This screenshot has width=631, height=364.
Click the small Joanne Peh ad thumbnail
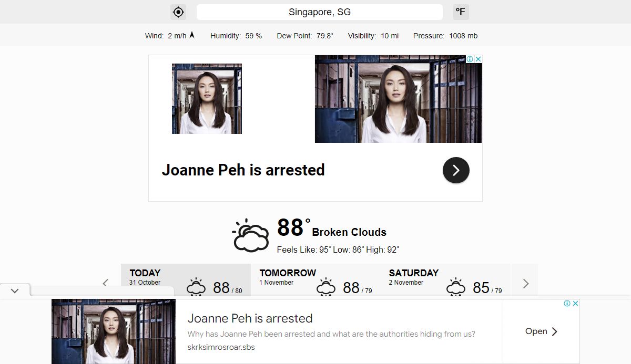tap(207, 99)
